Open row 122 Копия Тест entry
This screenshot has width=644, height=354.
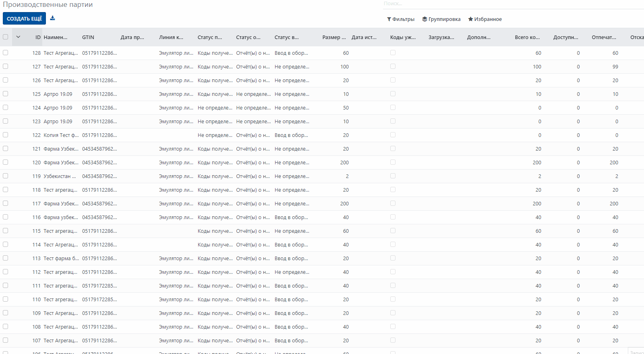[x=61, y=135]
